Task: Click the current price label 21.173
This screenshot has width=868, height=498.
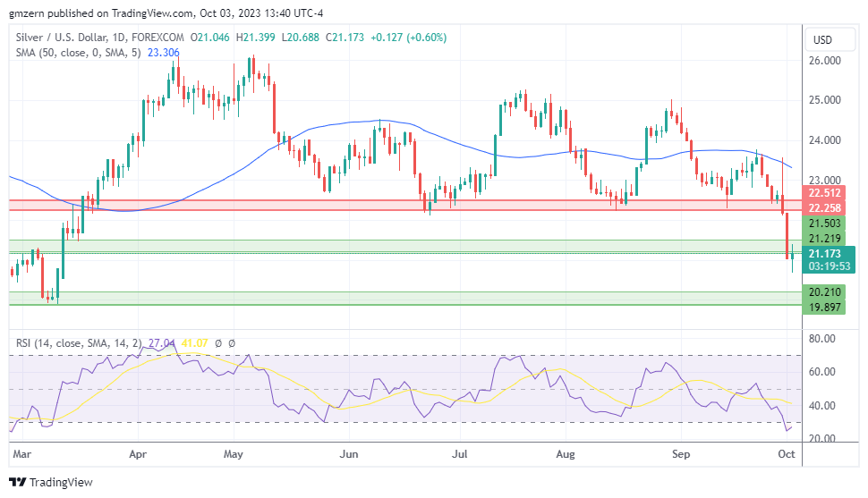Action: 824,253
